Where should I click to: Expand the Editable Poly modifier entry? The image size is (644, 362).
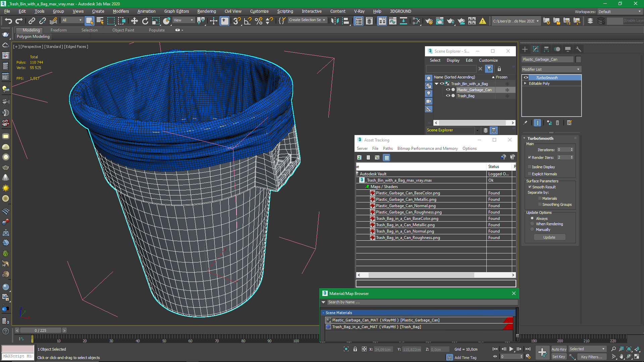[x=525, y=83]
